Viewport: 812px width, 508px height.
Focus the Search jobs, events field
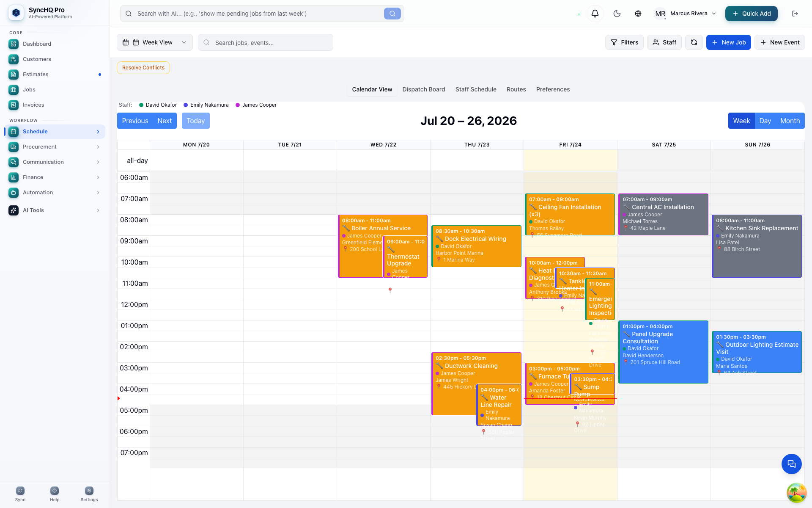point(265,42)
